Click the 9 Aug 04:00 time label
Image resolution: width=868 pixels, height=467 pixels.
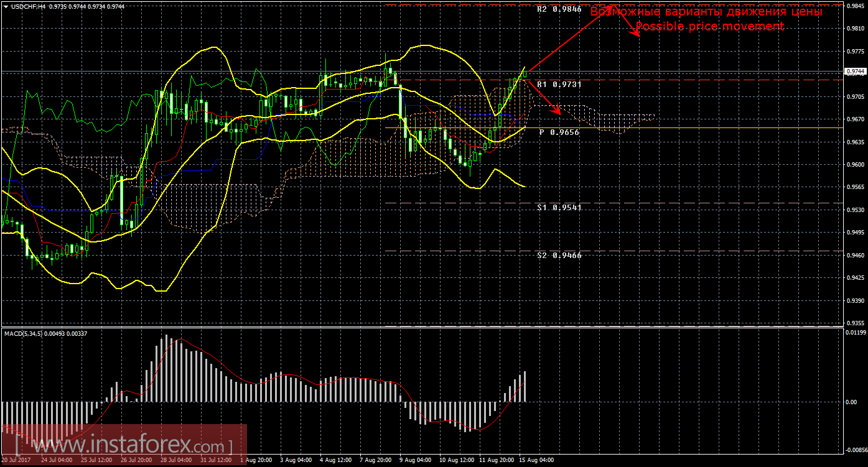pos(416,461)
